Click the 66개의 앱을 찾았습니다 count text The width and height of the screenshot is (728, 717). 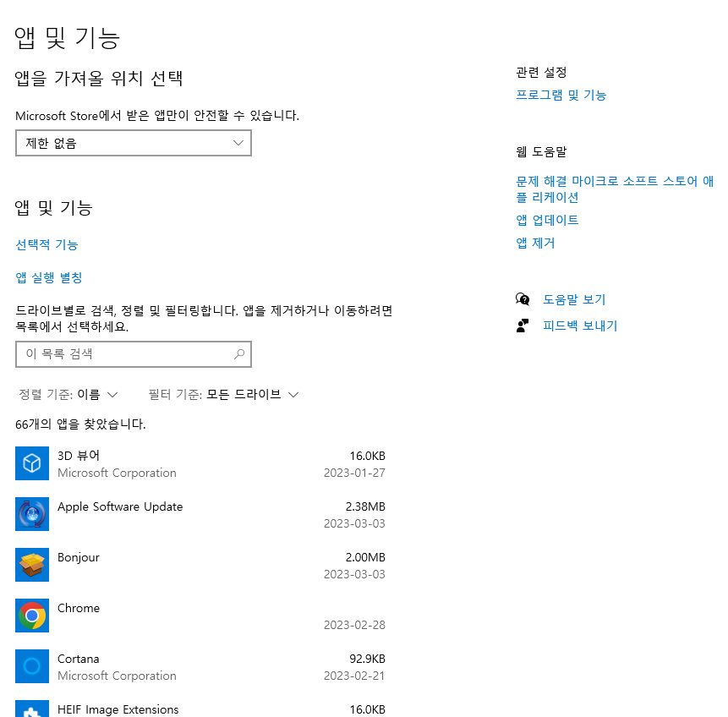(81, 424)
